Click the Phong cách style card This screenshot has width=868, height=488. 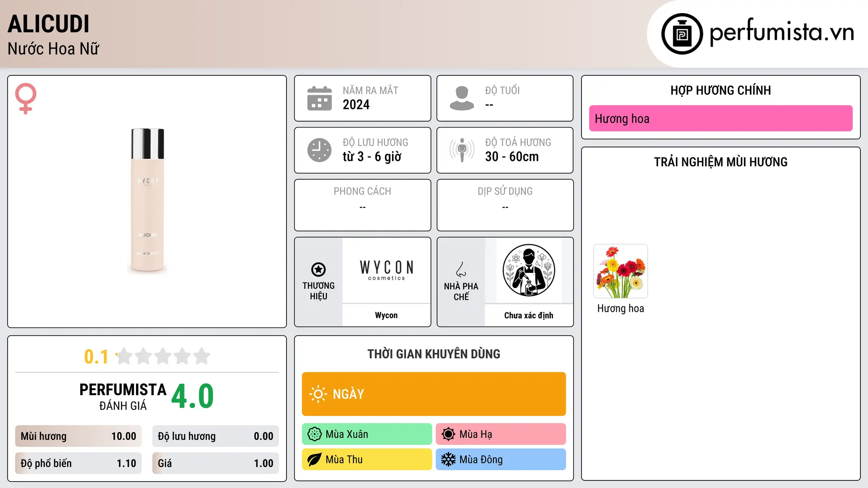click(x=363, y=205)
